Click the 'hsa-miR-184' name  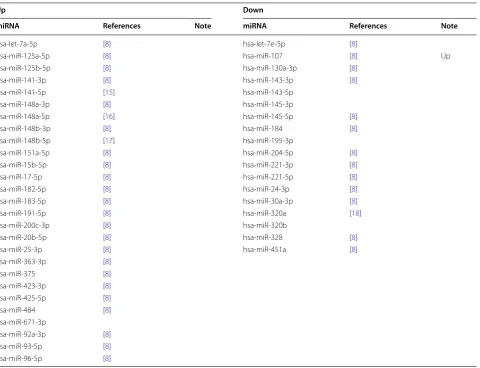[262, 129]
